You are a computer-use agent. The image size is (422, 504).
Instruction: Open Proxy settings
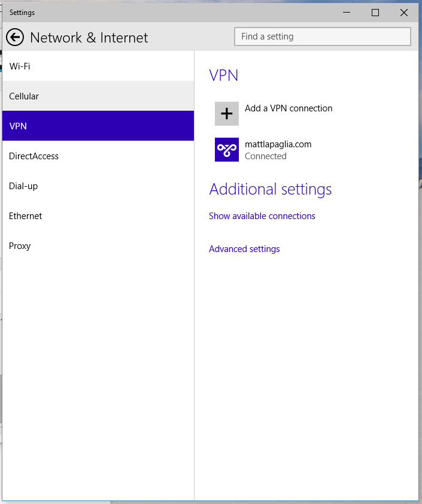pos(98,245)
